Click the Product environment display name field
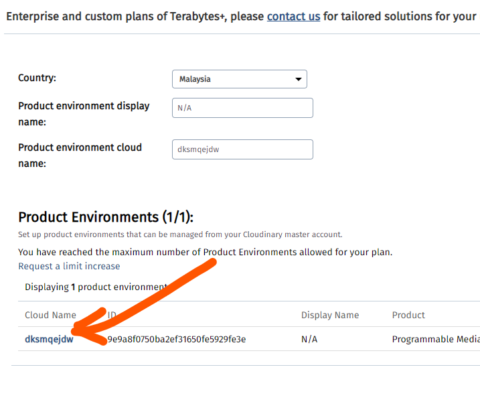Image resolution: width=480 pixels, height=410 pixels. pos(242,108)
